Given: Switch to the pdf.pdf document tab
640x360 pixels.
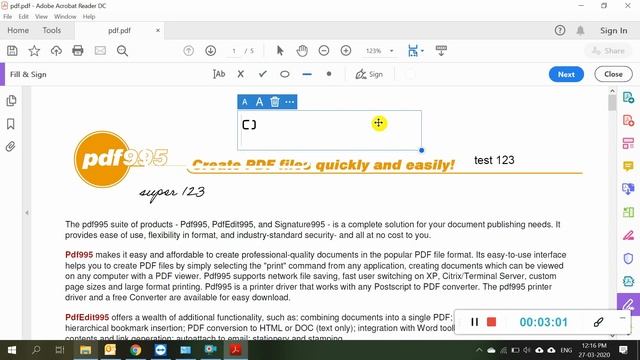Looking at the screenshot, I should point(119,30).
